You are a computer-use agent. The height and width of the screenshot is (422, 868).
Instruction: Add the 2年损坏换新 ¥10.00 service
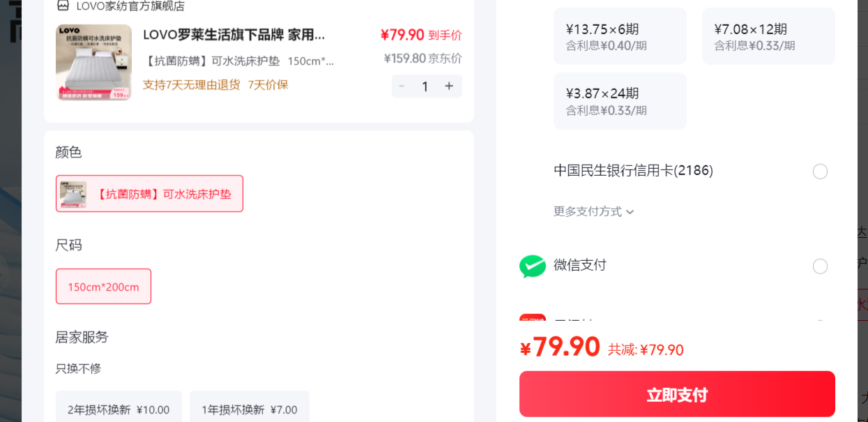[x=119, y=409]
